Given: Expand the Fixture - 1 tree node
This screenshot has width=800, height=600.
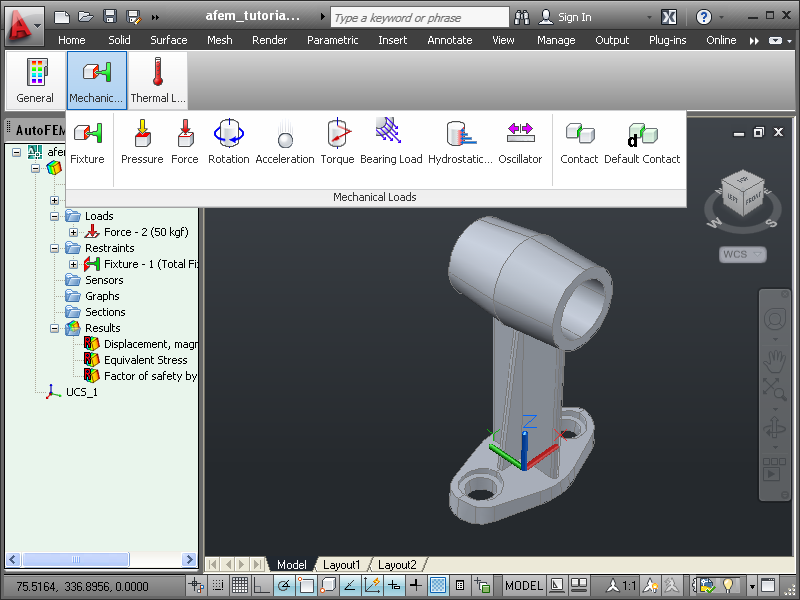Looking at the screenshot, I should (73, 264).
